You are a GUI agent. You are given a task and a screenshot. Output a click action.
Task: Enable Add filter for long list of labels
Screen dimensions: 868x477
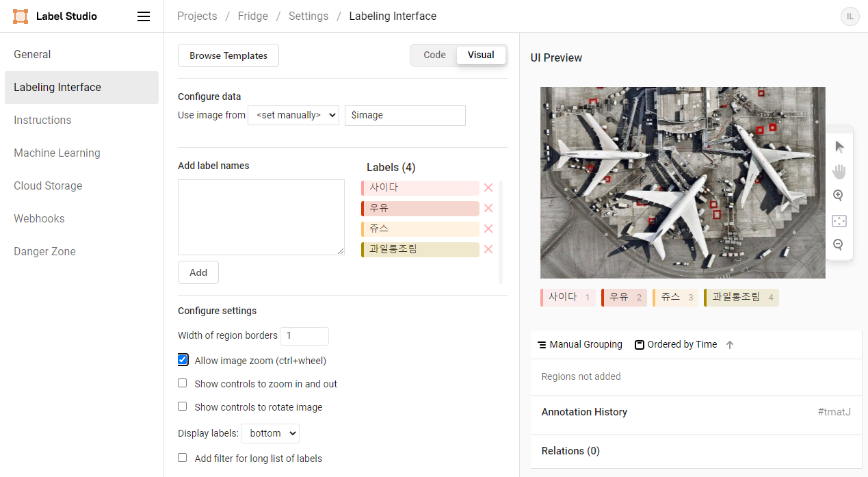coord(183,458)
